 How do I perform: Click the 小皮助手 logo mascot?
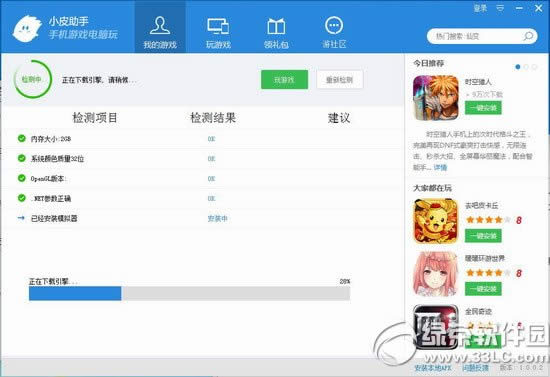[27, 29]
